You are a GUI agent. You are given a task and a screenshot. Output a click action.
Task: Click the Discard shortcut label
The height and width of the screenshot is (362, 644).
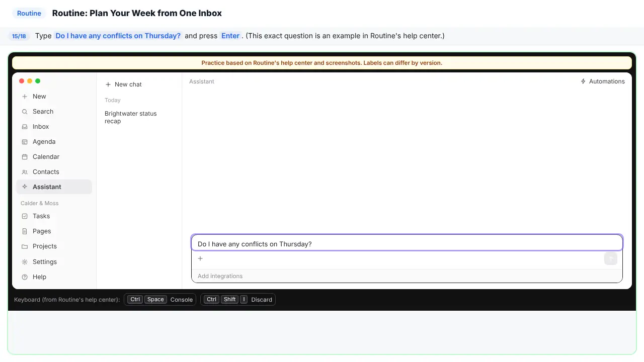[262, 300]
